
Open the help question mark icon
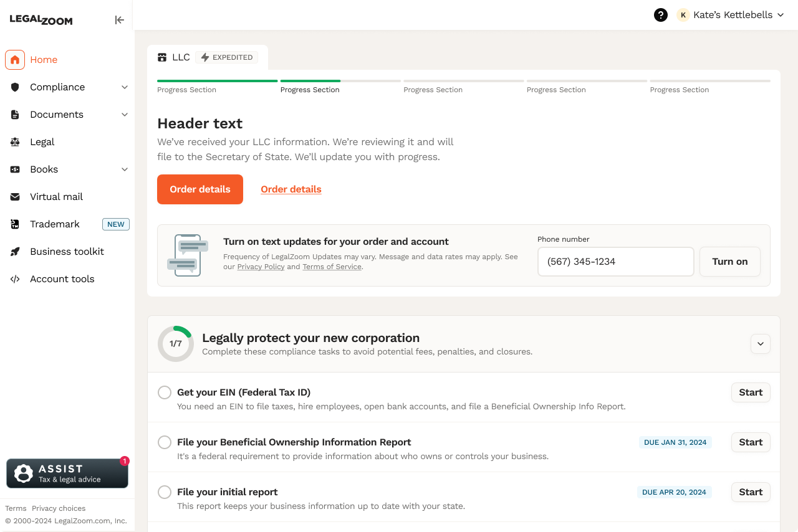(x=661, y=15)
